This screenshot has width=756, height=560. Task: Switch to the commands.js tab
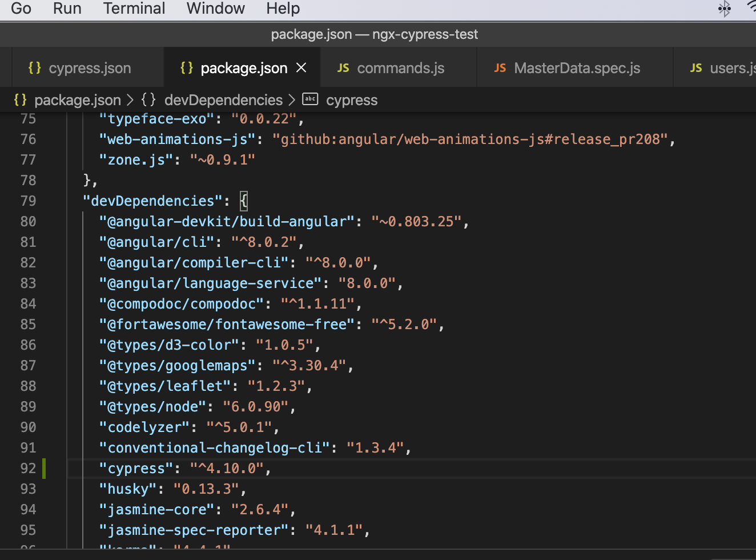[x=400, y=68]
